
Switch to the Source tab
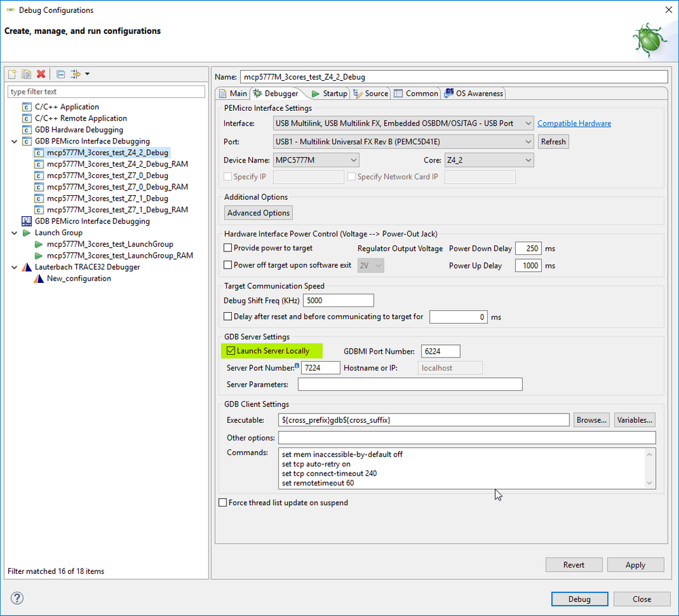tap(370, 94)
